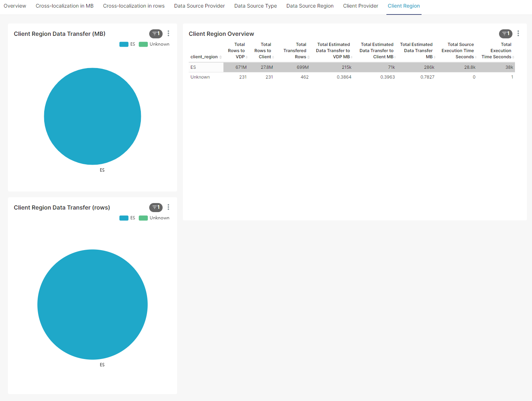Open the Data Source Provider tab
The image size is (532, 401).
[x=199, y=6]
